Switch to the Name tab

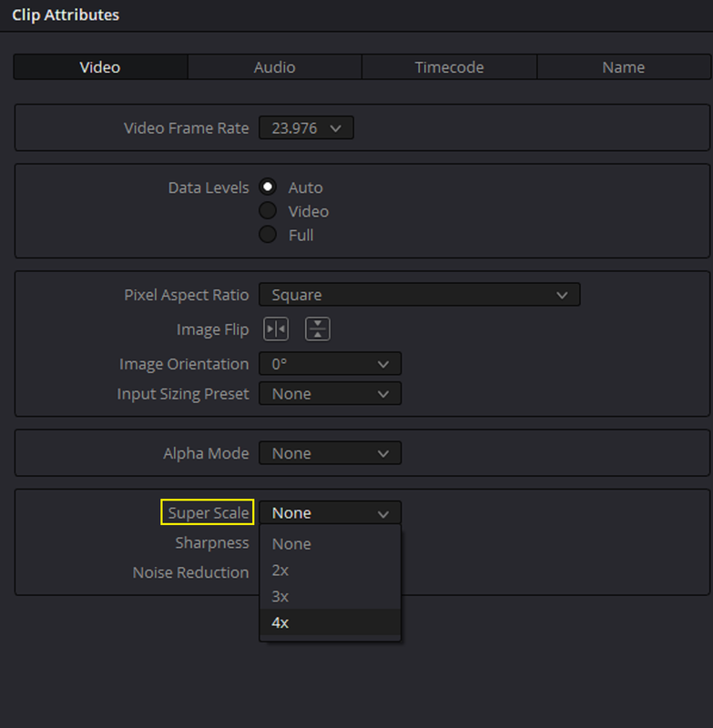point(624,67)
